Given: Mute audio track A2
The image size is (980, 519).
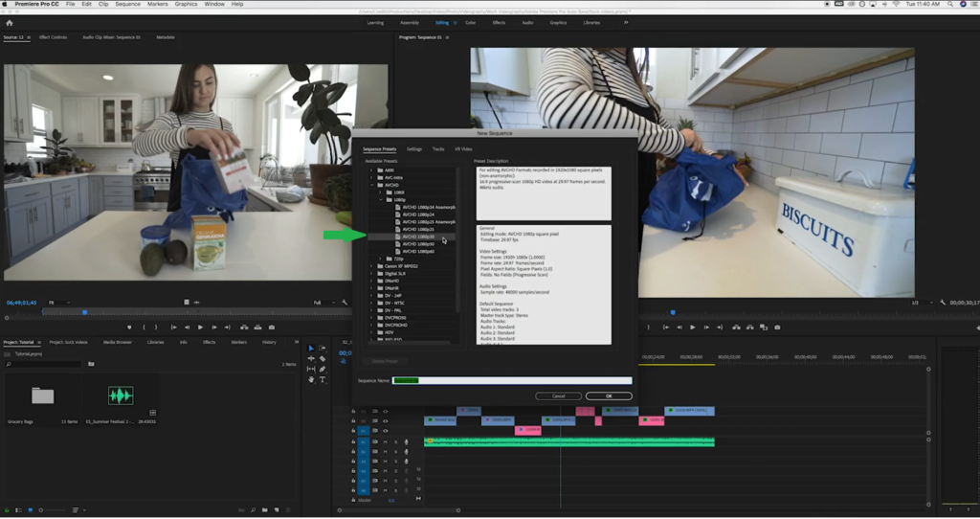Looking at the screenshot, I should [x=385, y=451].
